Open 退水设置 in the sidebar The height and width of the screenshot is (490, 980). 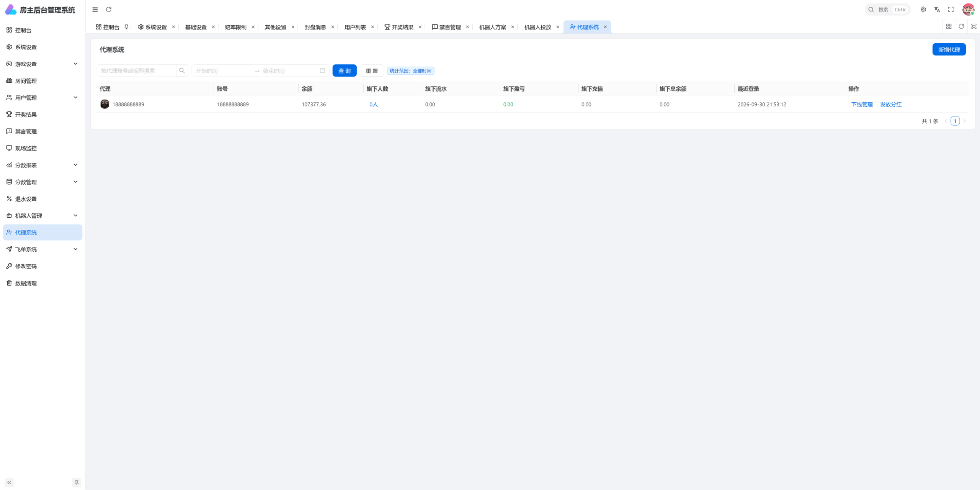click(x=42, y=199)
